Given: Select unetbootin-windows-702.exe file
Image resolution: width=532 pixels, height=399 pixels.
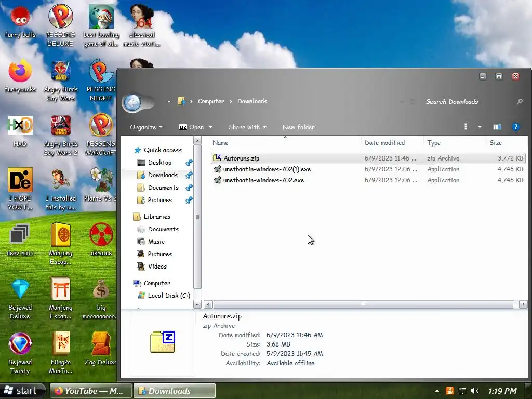Looking at the screenshot, I should [368, 180].
